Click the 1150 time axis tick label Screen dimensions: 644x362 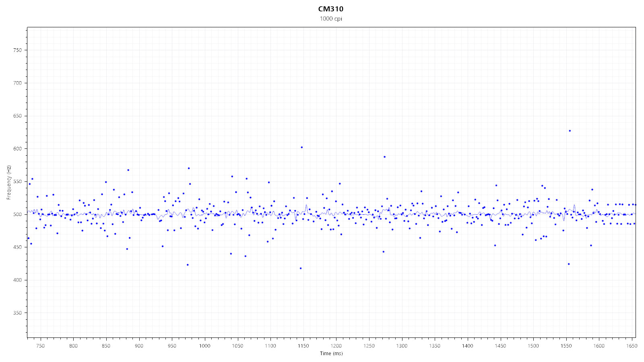coord(303,346)
